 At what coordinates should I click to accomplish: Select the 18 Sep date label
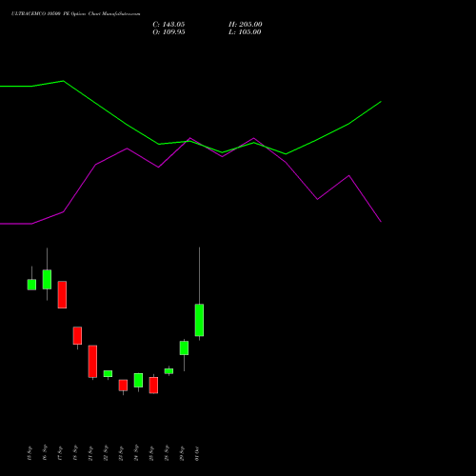tap(75, 452)
